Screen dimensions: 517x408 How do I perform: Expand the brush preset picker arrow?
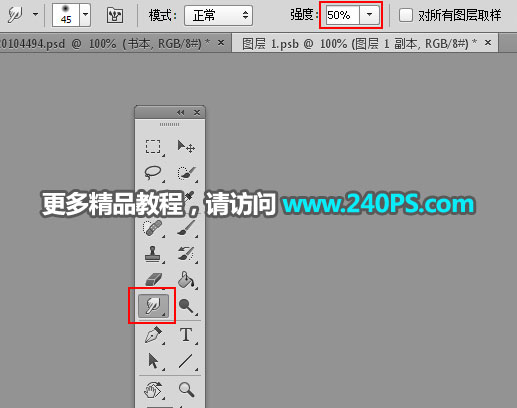coord(85,15)
